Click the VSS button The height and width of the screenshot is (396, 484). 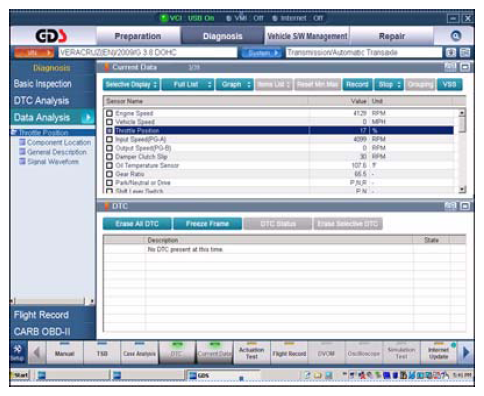[x=449, y=84]
